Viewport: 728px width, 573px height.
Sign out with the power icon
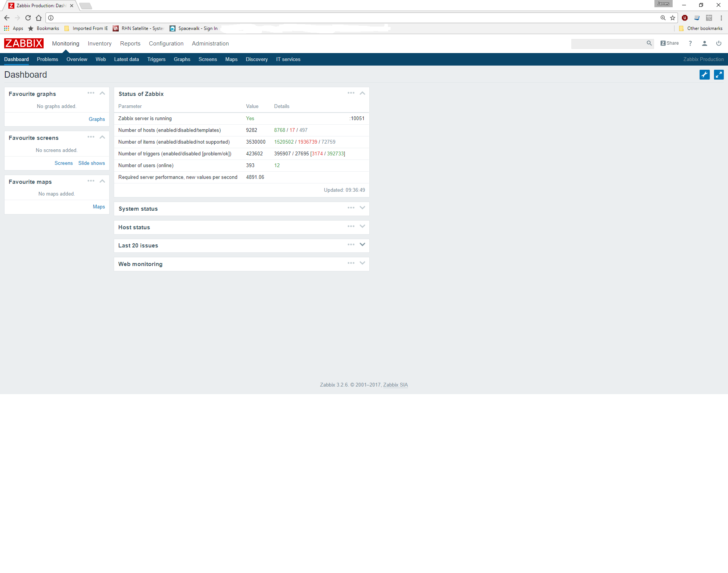click(719, 43)
